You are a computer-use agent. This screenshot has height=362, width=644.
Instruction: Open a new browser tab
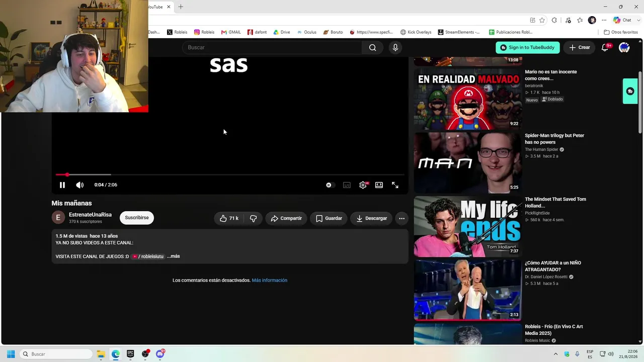pyautogui.click(x=181, y=7)
